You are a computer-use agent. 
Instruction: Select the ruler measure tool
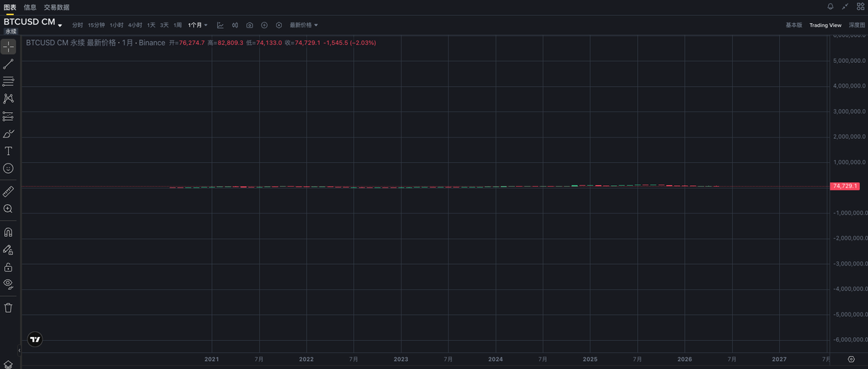(x=8, y=191)
